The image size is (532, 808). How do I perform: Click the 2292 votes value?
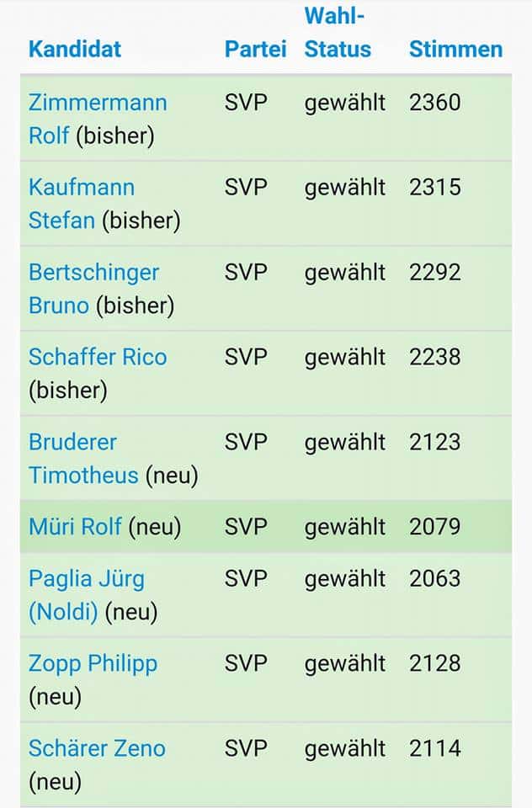point(435,273)
